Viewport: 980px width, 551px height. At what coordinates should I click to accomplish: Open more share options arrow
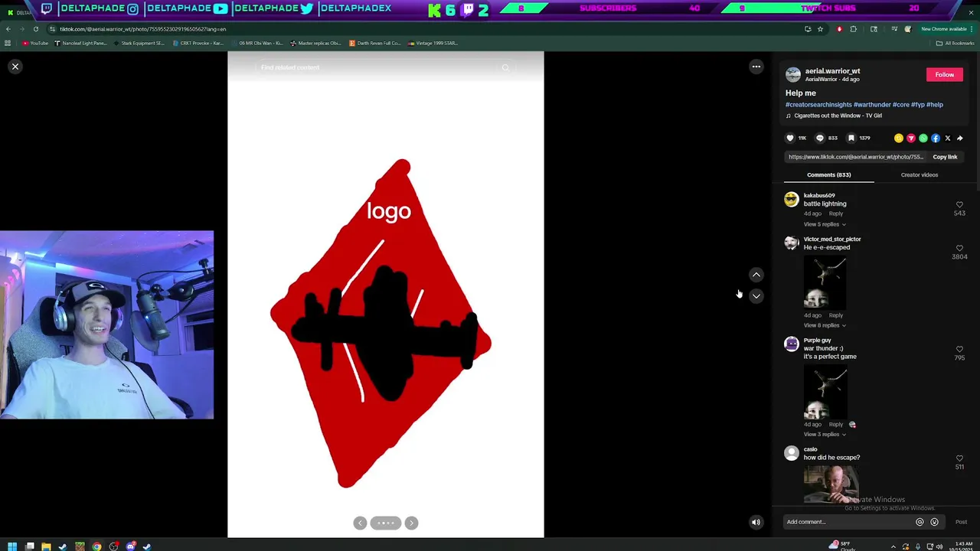(960, 139)
